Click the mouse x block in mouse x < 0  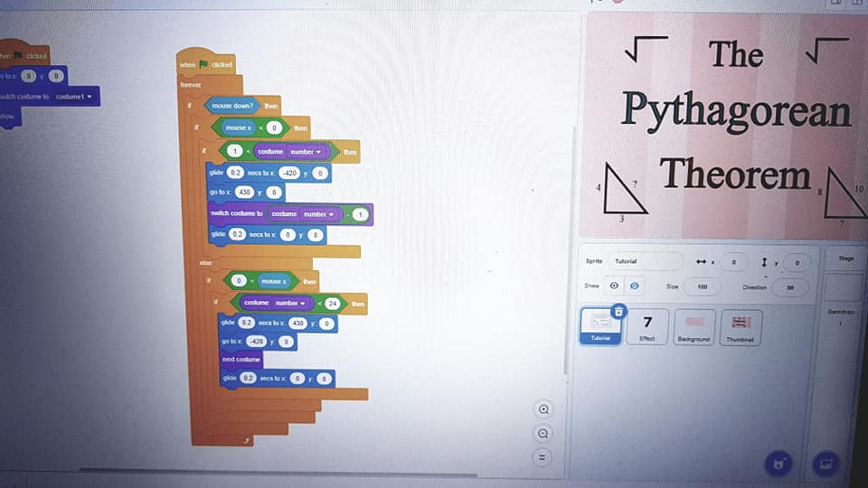pos(238,127)
